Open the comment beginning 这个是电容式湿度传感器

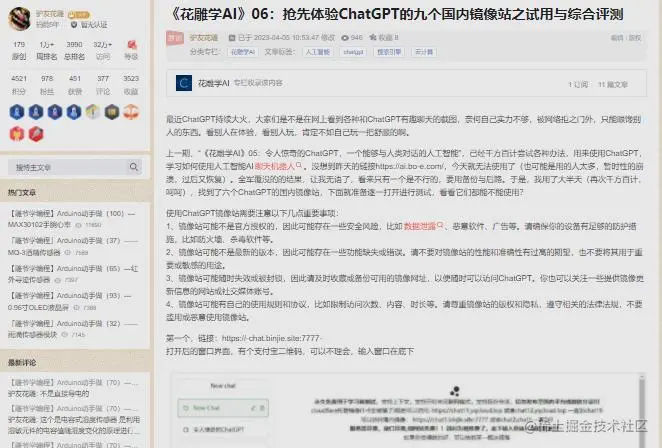click(x=74, y=425)
